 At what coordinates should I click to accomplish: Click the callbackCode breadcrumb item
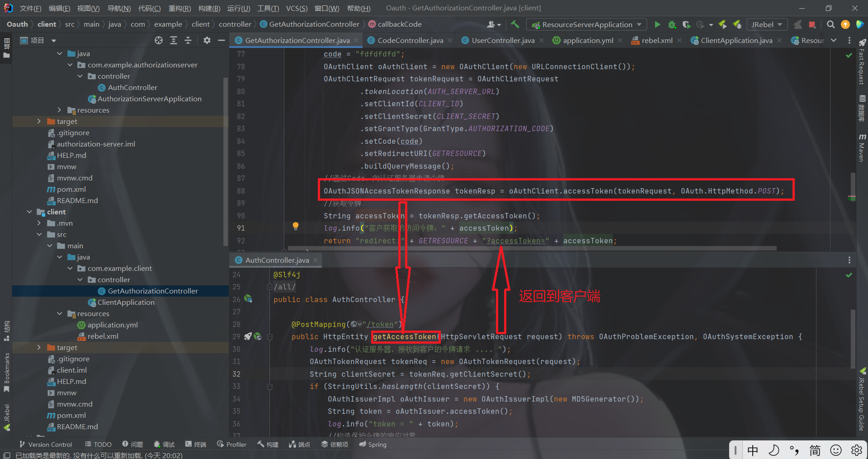pyautogui.click(x=400, y=24)
